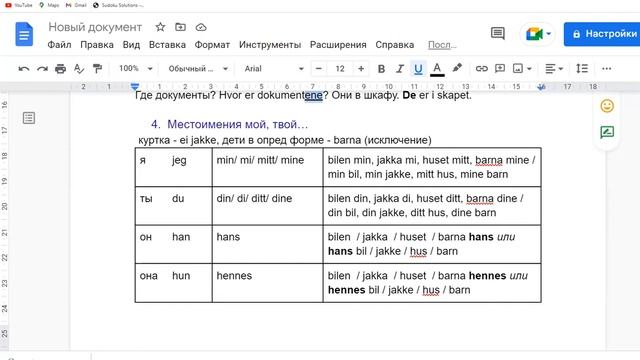Click the font size field 12
The height and width of the screenshot is (360, 640).
tap(340, 69)
